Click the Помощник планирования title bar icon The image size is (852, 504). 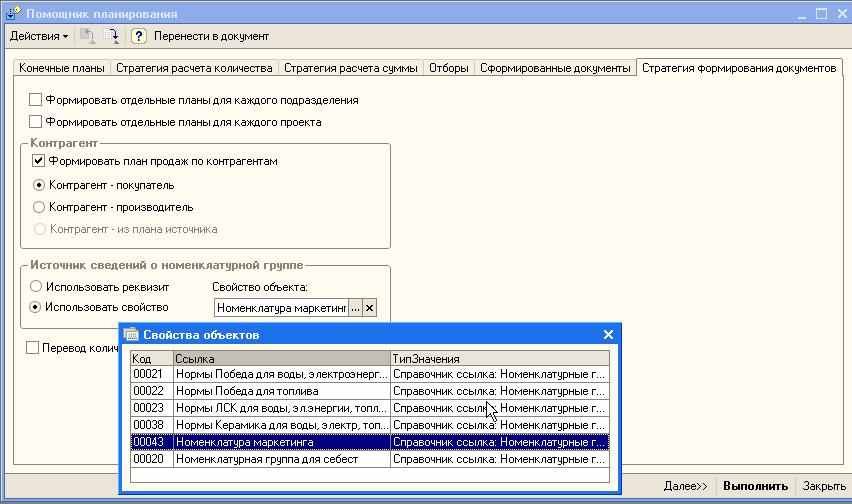[x=13, y=14]
